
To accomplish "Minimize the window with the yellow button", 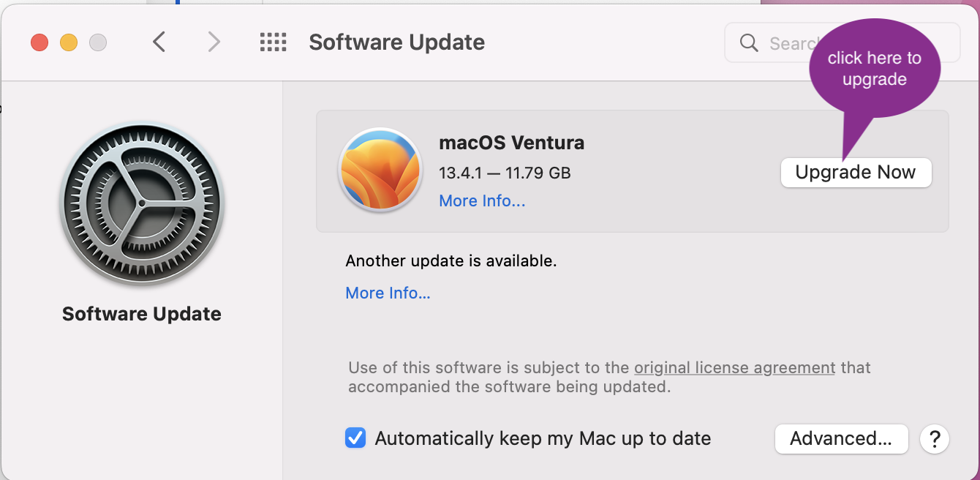I will click(69, 42).
